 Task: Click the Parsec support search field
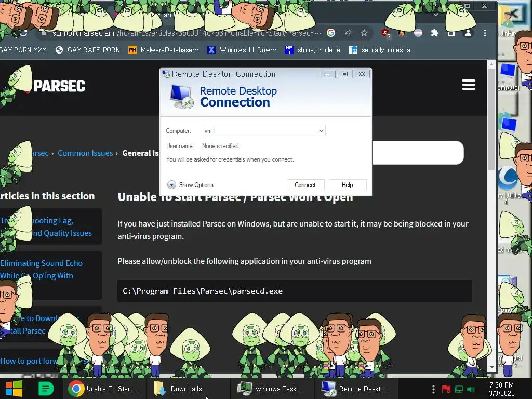(418, 153)
